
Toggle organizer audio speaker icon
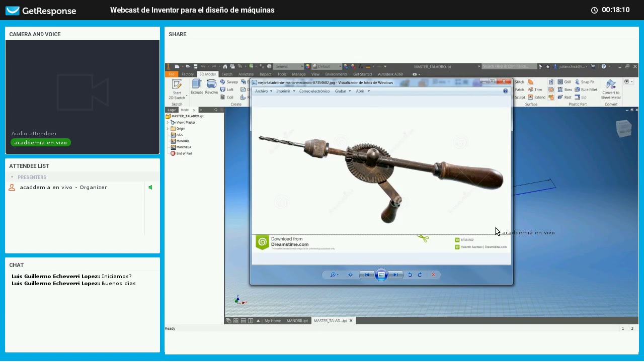tap(150, 188)
